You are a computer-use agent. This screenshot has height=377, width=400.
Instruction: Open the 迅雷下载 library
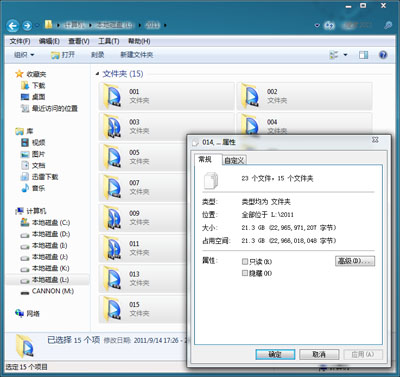pyautogui.click(x=39, y=177)
